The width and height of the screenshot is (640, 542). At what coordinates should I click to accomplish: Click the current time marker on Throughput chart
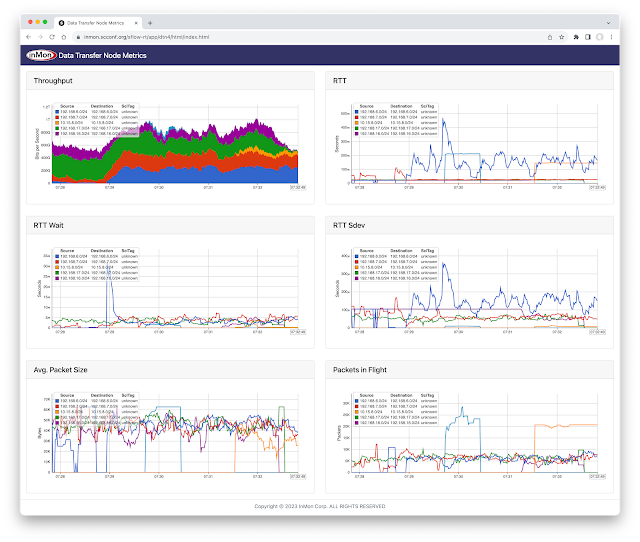pyautogui.click(x=298, y=187)
